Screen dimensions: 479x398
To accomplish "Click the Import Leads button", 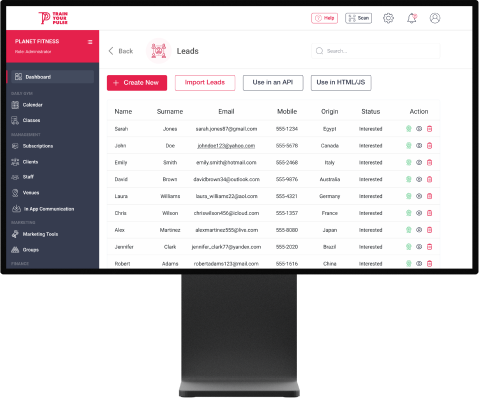I will pyautogui.click(x=205, y=83).
